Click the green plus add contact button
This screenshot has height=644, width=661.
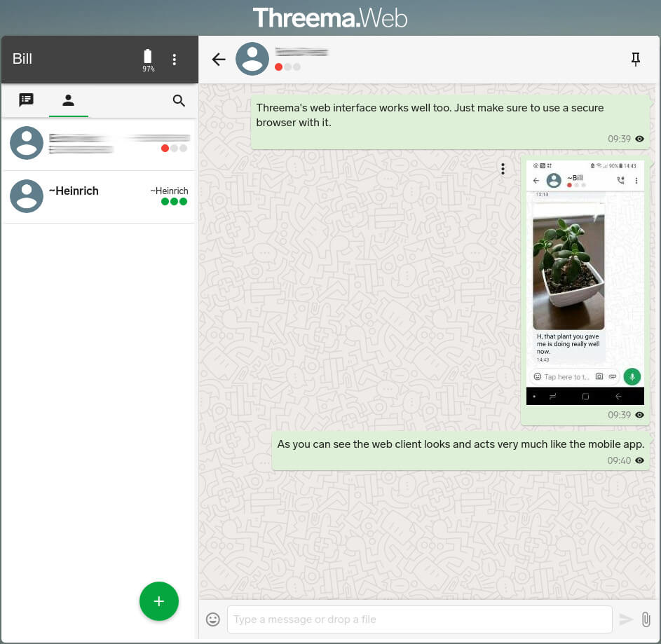click(159, 601)
